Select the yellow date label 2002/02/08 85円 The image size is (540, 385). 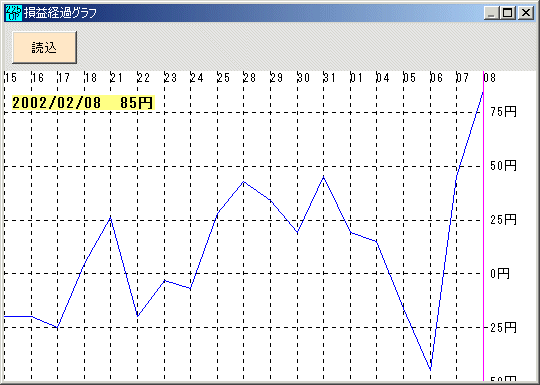click(x=83, y=103)
